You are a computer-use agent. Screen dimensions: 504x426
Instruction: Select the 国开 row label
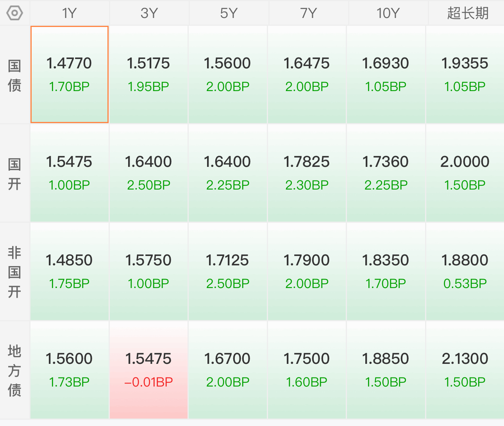tap(14, 173)
